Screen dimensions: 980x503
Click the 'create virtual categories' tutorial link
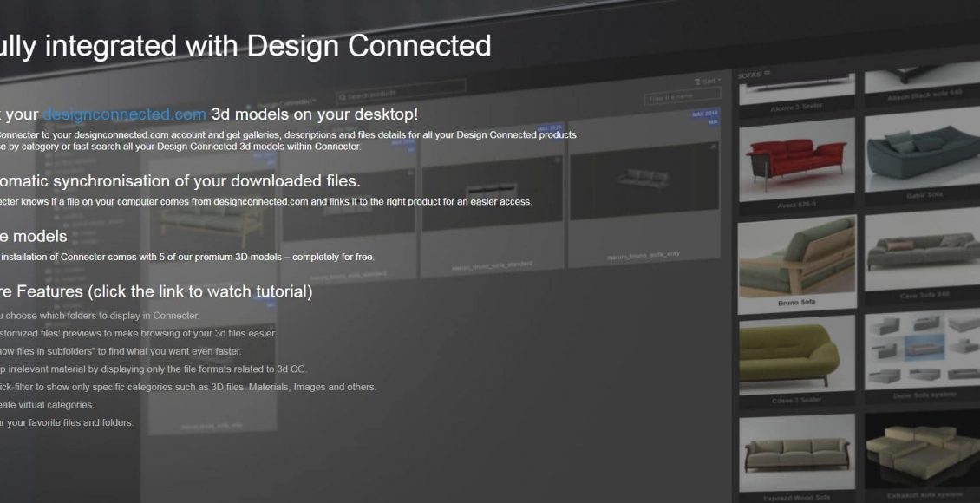[x=47, y=405]
